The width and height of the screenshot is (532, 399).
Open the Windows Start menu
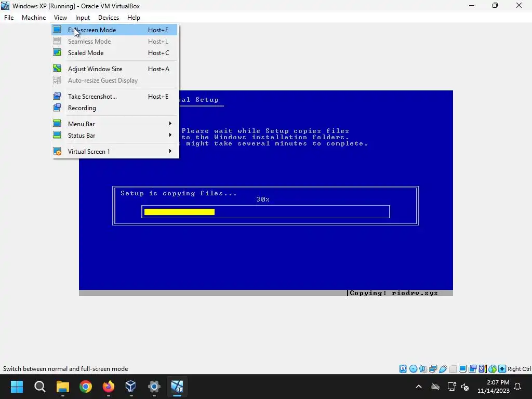[x=17, y=387]
